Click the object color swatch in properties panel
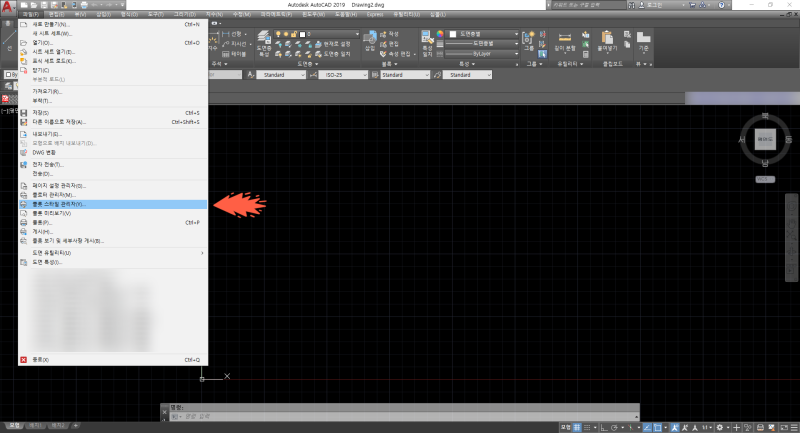The image size is (800, 433). tap(455, 33)
